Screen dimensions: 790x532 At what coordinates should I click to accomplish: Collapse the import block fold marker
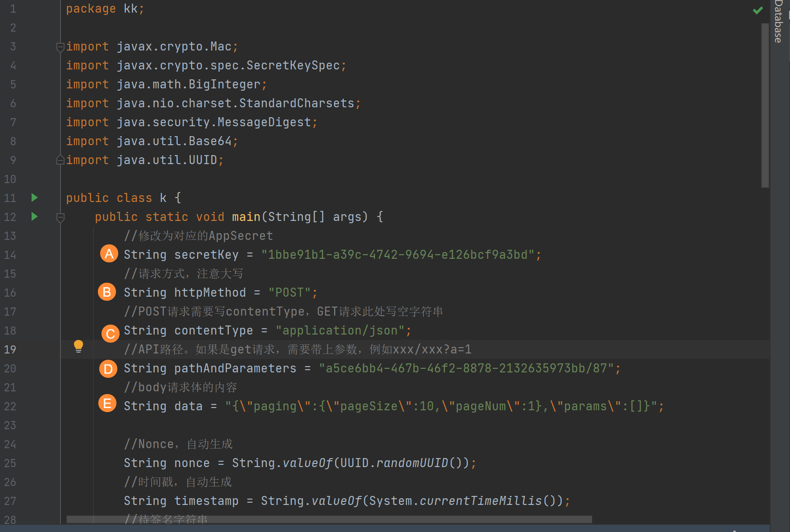coord(60,47)
